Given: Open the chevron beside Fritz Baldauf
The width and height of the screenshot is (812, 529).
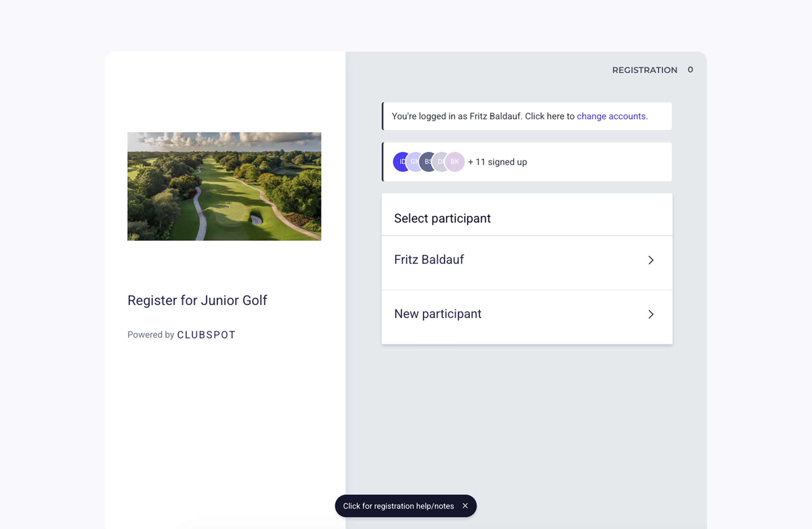Looking at the screenshot, I should coord(651,260).
